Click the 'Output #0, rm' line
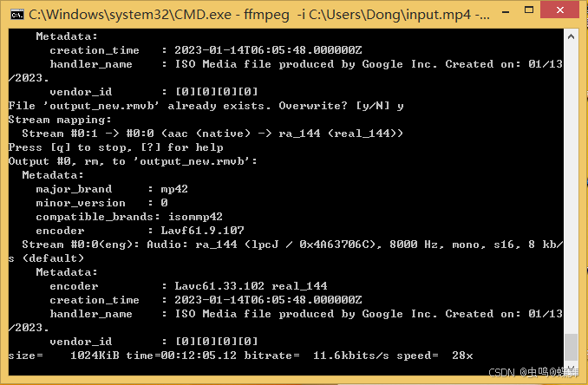Screen dimensions: 588x385 click(x=133, y=161)
